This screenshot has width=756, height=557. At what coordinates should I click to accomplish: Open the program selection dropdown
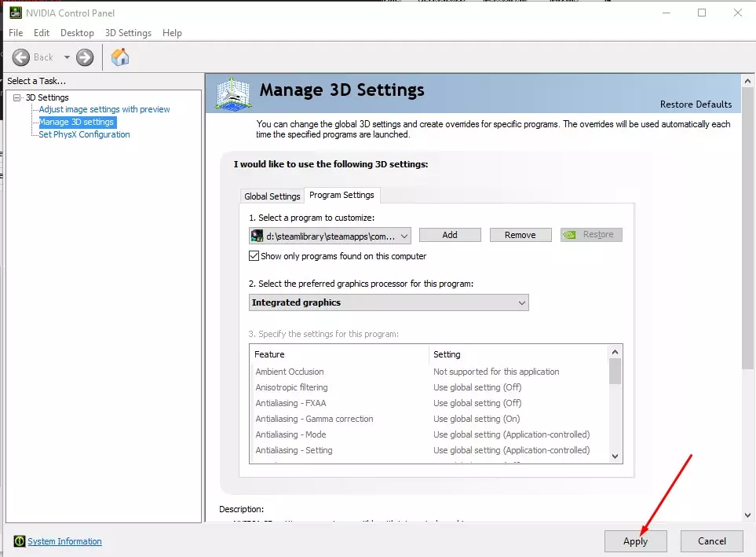pos(330,236)
